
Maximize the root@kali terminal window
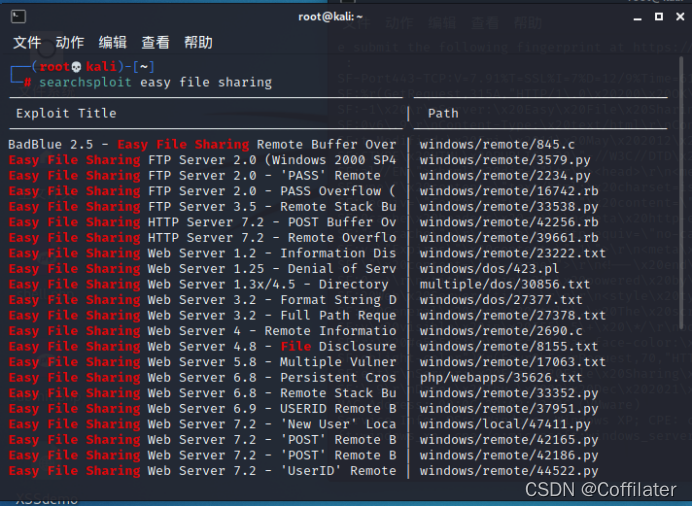659,17
